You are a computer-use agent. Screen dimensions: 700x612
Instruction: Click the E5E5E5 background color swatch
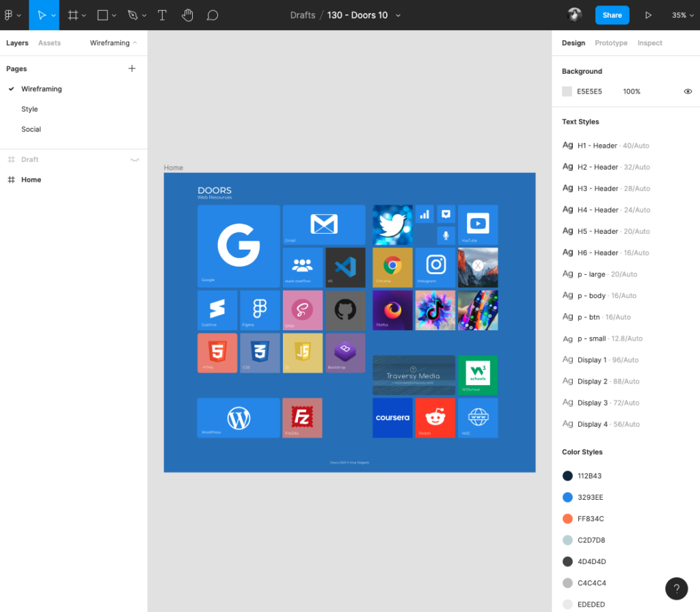click(x=567, y=91)
